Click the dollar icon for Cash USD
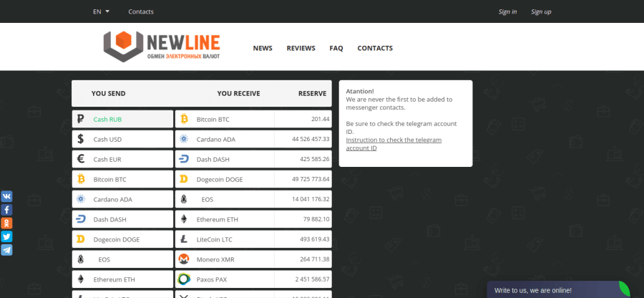Screen dimensions: 644x298 click(80, 140)
